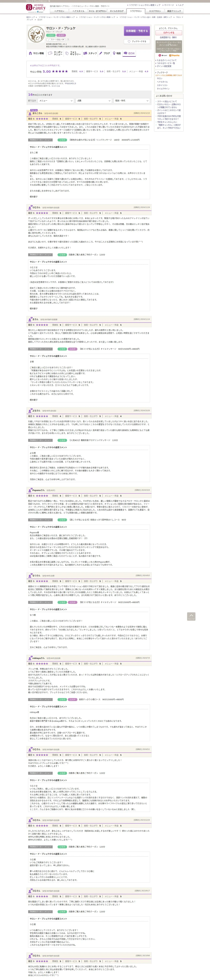
Task: Click the ログインする button
Action: [x=168, y=33]
